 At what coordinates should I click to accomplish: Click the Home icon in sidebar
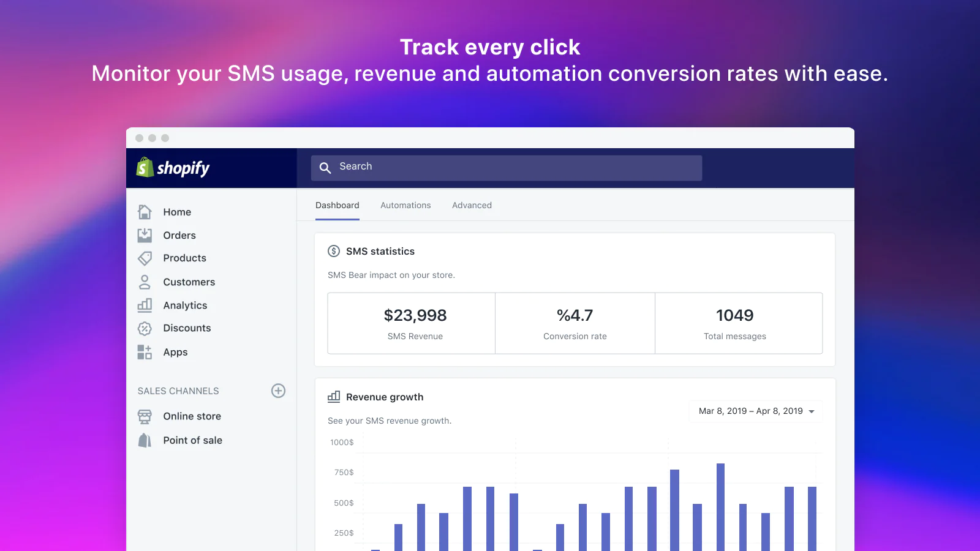coord(145,212)
